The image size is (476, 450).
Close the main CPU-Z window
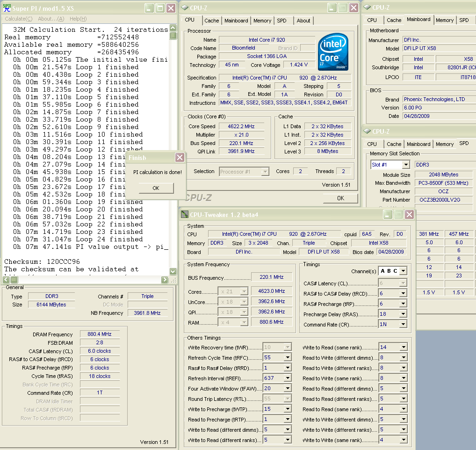353,7
